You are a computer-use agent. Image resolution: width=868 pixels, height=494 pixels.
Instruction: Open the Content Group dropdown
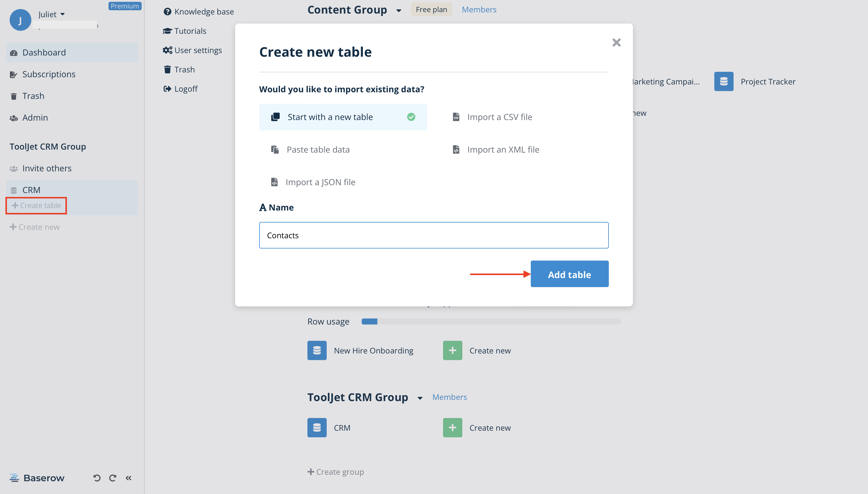pyautogui.click(x=398, y=10)
